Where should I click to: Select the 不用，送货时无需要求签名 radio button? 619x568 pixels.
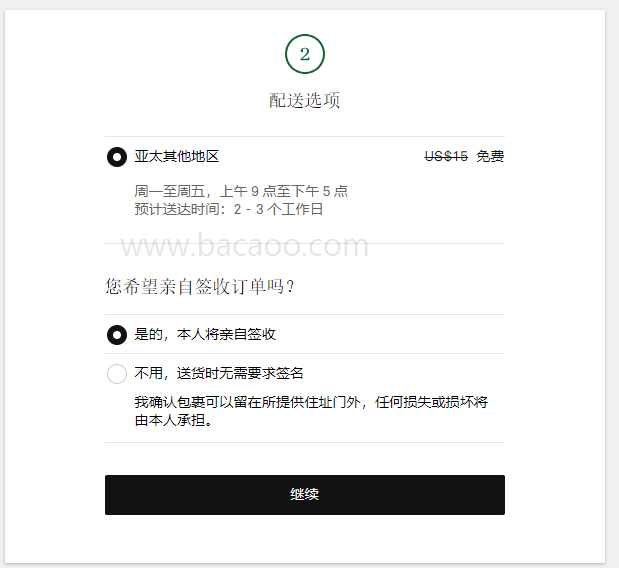117,374
